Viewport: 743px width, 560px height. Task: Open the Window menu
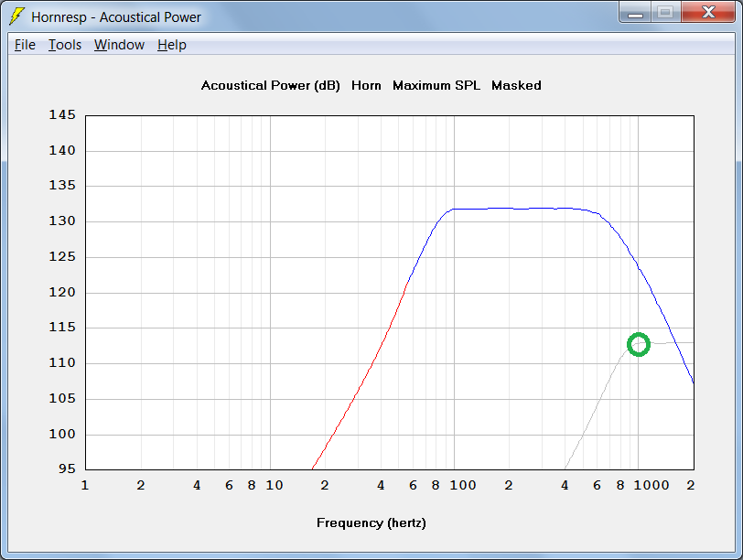(119, 45)
